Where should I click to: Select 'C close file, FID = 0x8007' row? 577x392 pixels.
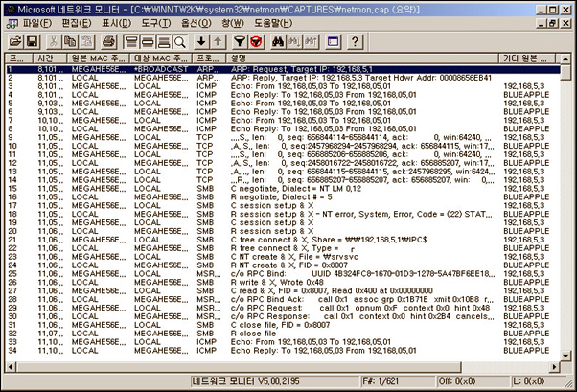(x=283, y=325)
